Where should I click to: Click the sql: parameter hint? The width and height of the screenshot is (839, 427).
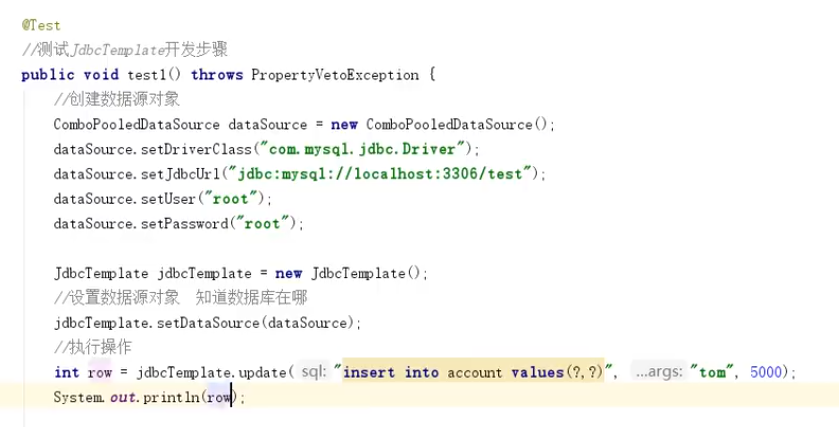coord(314,372)
